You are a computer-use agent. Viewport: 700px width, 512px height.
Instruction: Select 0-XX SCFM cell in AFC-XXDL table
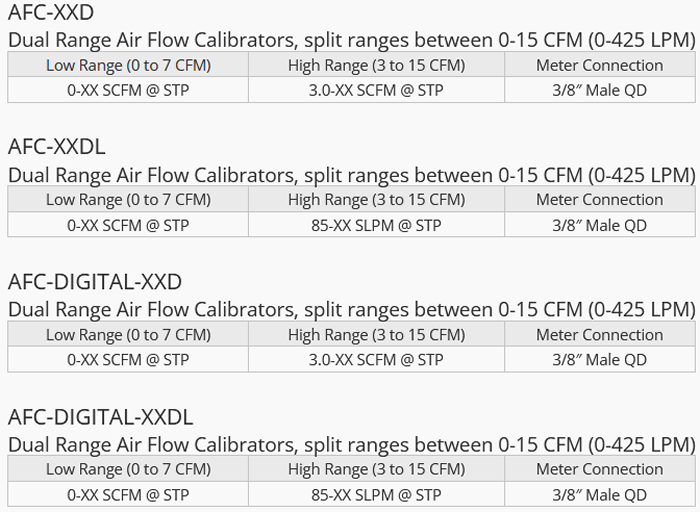(x=128, y=225)
